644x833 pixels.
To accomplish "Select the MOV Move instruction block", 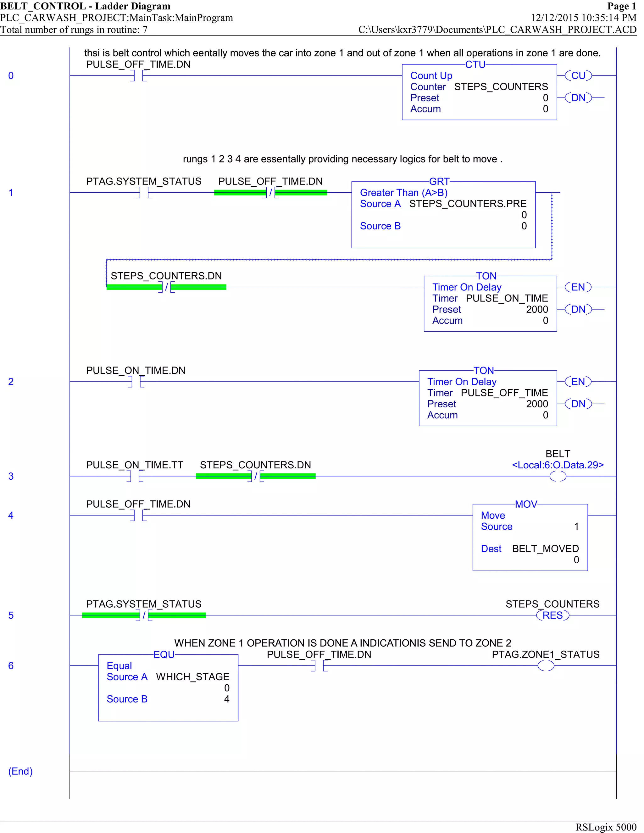I will point(530,537).
